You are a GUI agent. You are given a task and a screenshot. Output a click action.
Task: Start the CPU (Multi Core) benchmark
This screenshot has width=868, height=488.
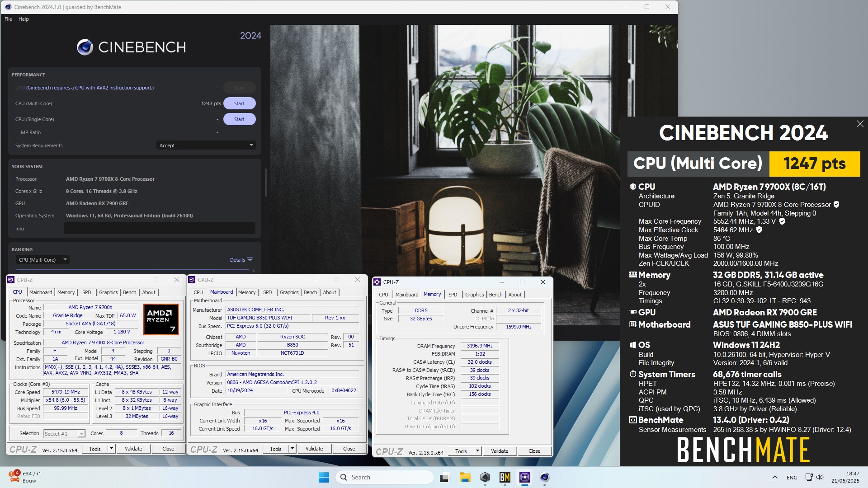click(x=239, y=103)
